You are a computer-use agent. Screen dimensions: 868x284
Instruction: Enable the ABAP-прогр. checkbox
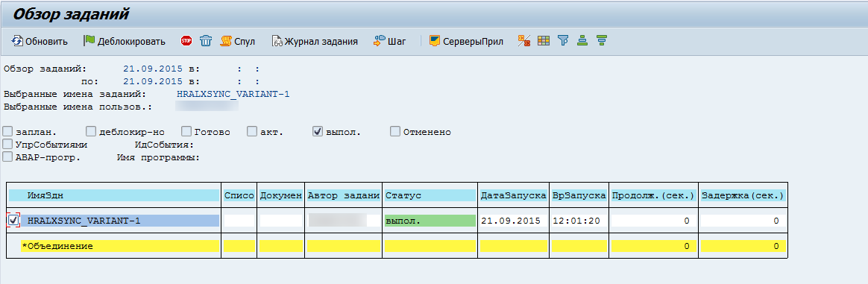[7, 157]
